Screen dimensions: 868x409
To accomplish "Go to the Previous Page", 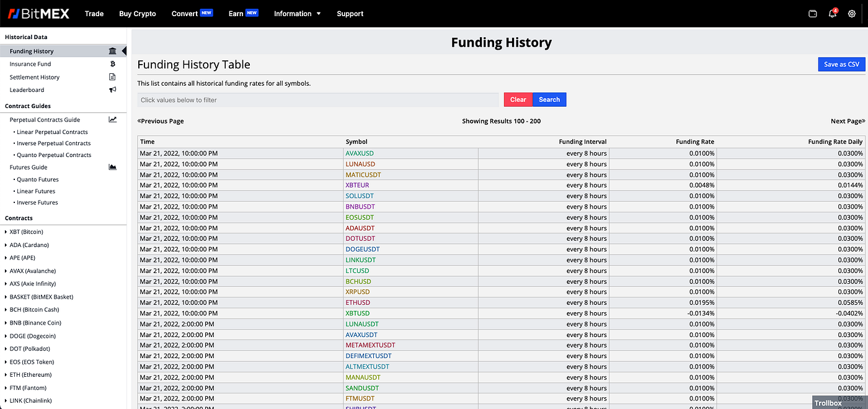I will (x=161, y=121).
